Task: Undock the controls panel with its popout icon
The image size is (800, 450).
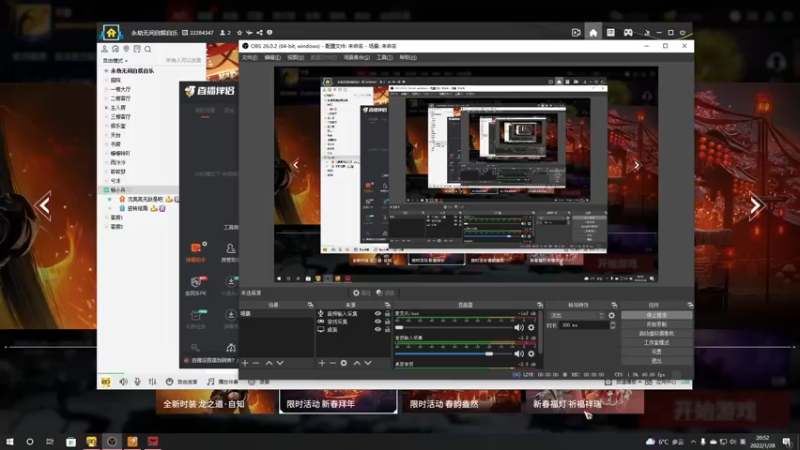Action: (x=690, y=305)
